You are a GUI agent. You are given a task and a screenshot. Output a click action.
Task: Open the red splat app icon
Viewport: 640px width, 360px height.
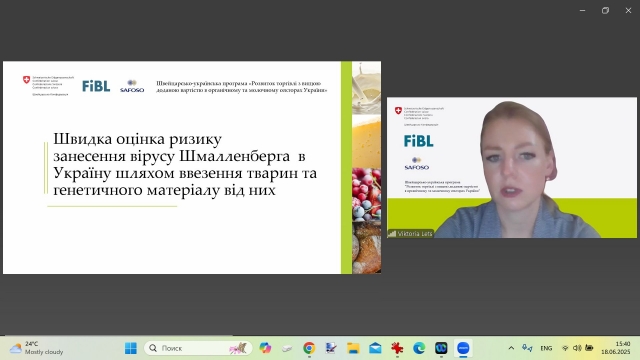[x=397, y=348]
